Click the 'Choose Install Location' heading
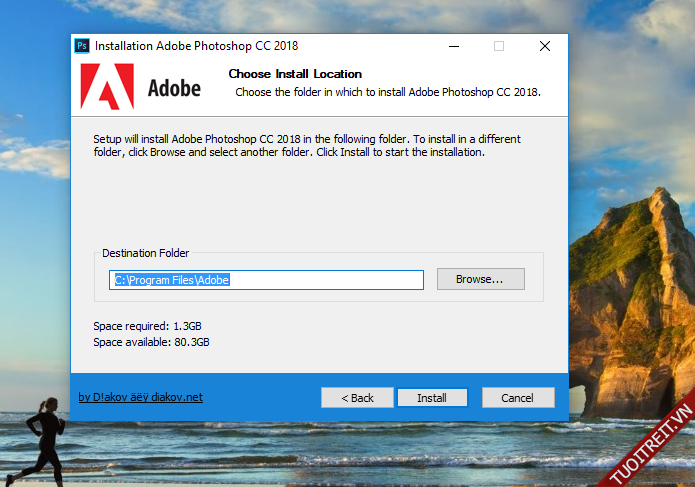 (295, 74)
